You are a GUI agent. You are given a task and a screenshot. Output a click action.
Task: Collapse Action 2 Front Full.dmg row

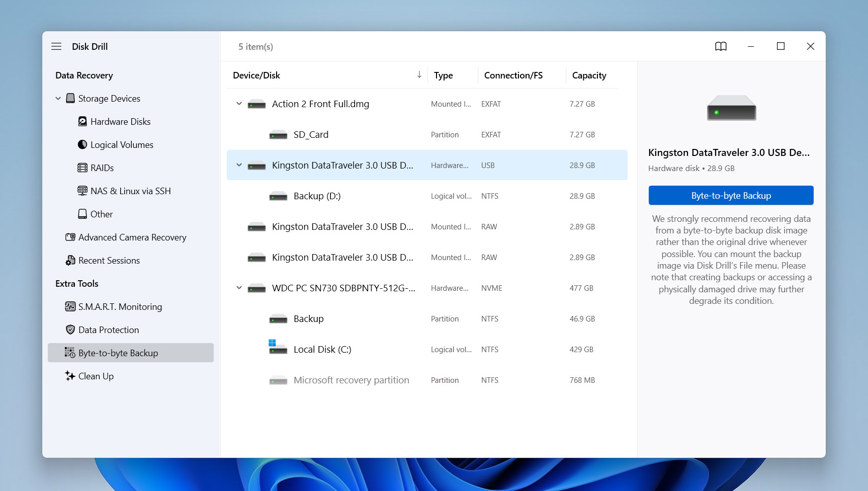pos(239,104)
